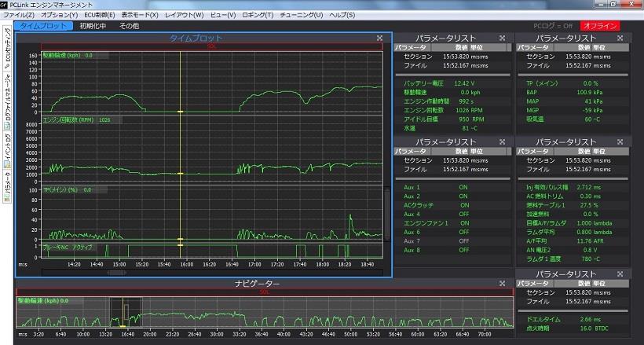Click the Inj有効パルス幅 2.712 ms row
Image resolution: width=644 pixels, height=345 pixels.
click(573, 187)
